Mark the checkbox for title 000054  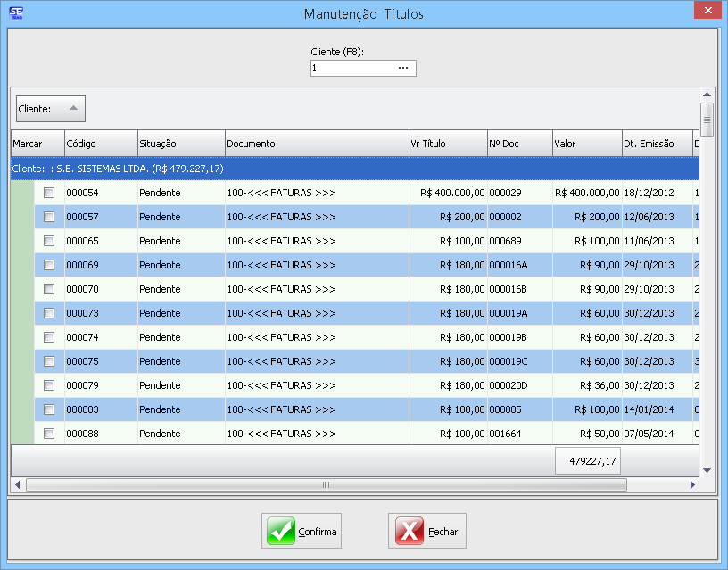tap(49, 193)
